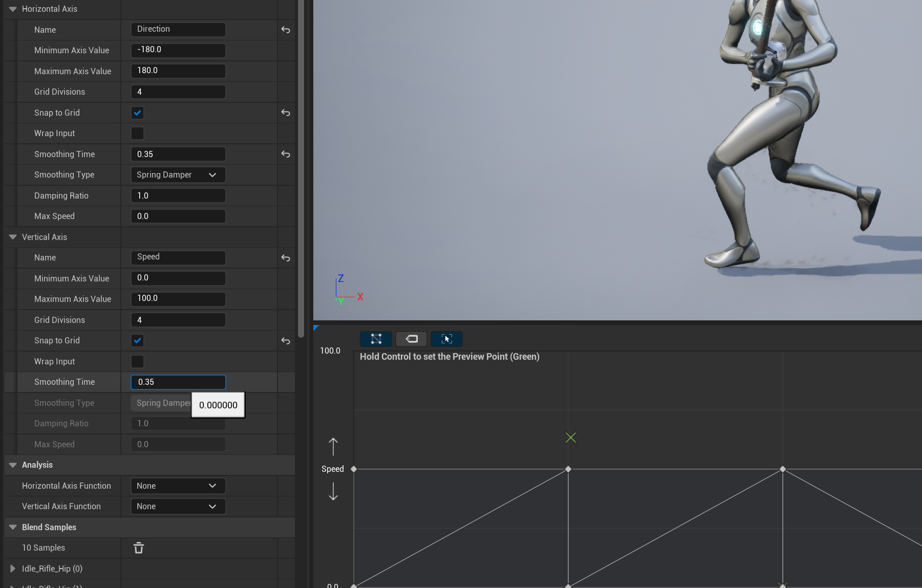922x588 pixels.
Task: Open the Vertical Axis Function dropdown
Action: click(178, 507)
